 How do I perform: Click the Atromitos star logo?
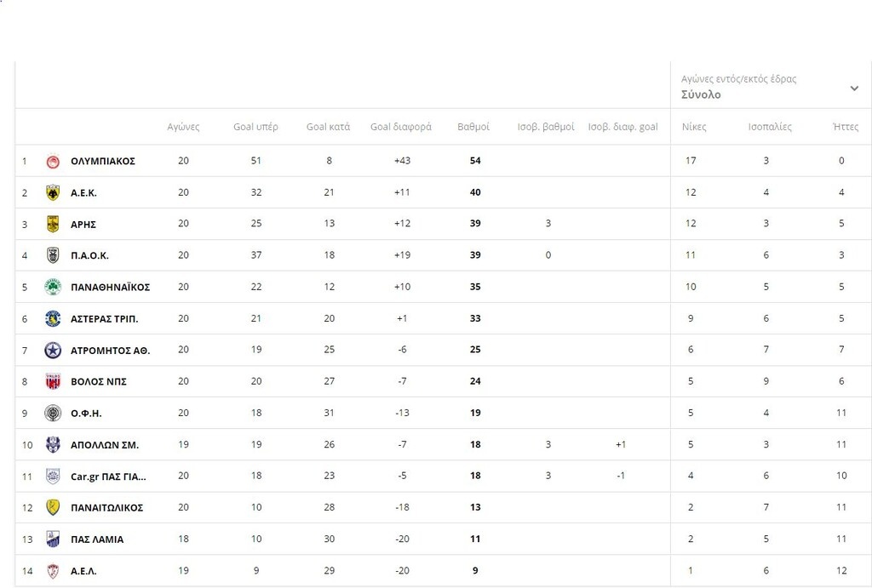coord(53,350)
